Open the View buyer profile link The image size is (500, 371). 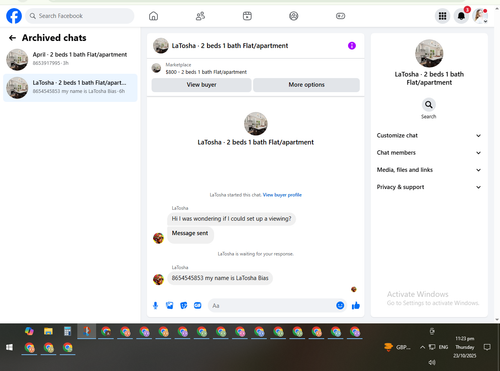coord(282,195)
